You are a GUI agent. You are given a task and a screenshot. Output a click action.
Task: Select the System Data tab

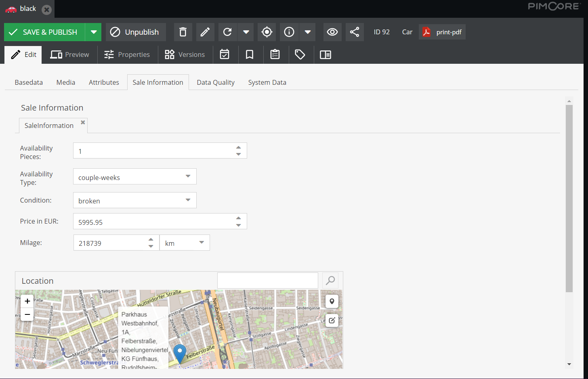(267, 82)
